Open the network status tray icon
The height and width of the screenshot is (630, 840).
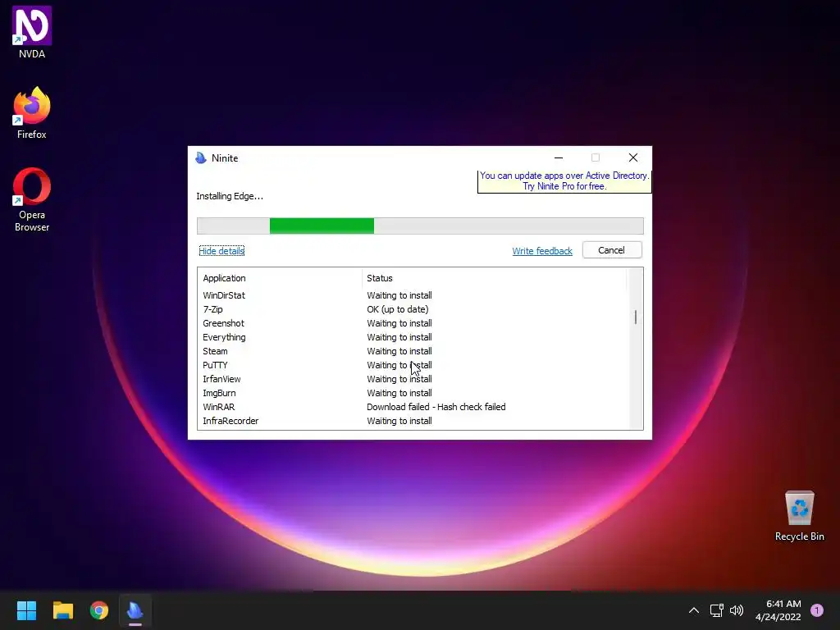tap(717, 610)
